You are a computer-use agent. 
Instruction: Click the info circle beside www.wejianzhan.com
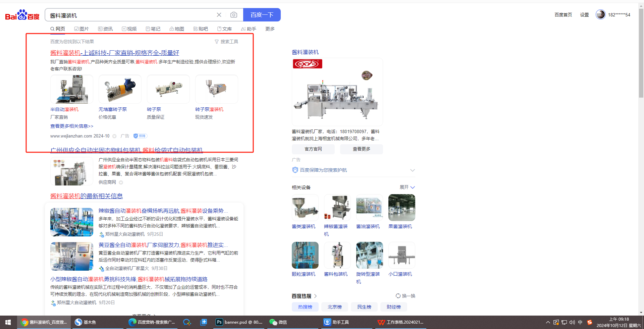point(114,136)
